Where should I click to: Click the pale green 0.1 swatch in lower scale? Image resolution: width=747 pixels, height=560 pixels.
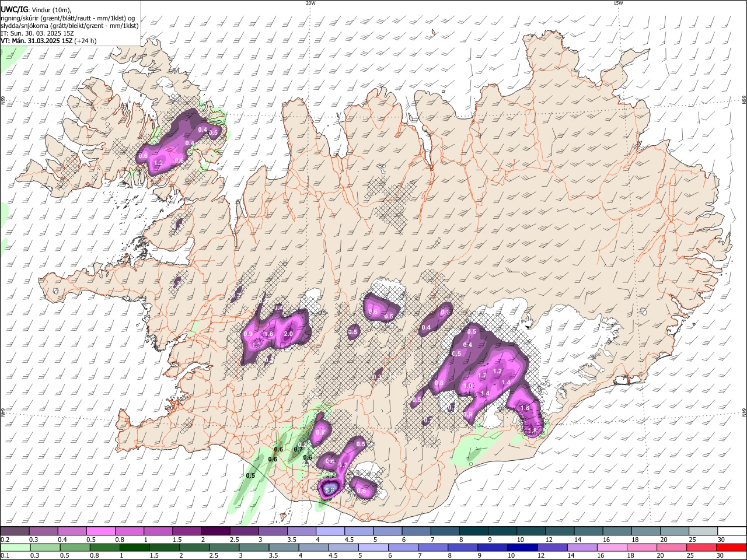click(15, 547)
